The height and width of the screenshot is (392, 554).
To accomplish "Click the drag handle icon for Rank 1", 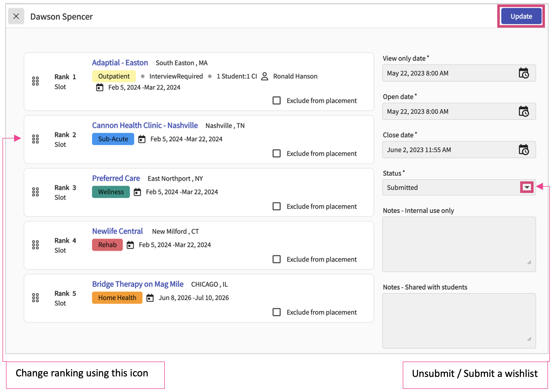I will (x=35, y=81).
